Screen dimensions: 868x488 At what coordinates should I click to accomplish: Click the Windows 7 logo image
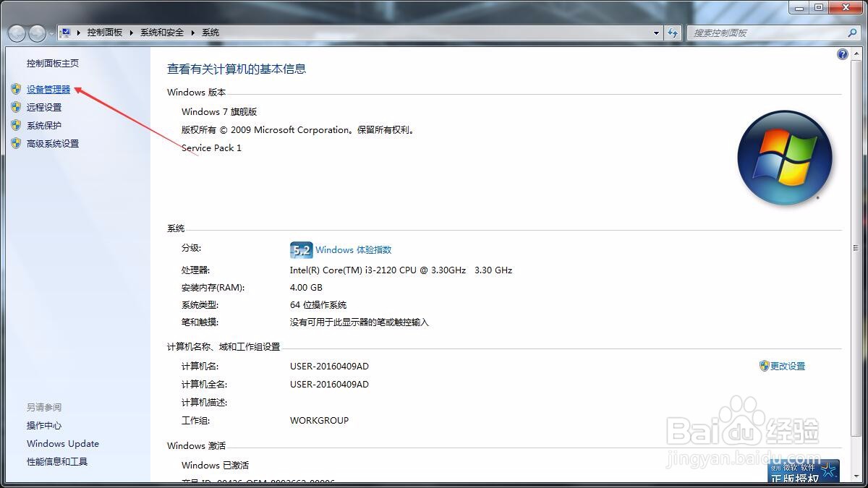pyautogui.click(x=785, y=158)
